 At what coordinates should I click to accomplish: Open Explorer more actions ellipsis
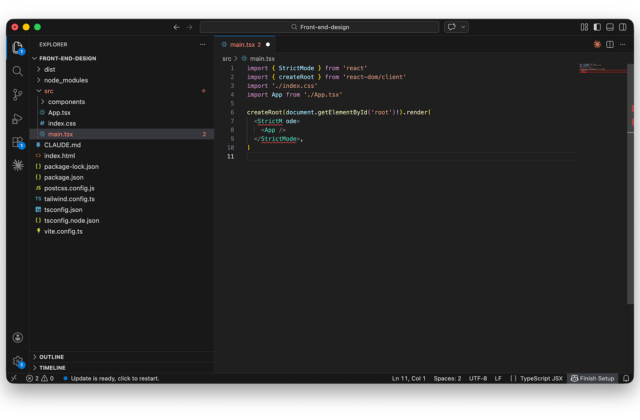(202, 44)
